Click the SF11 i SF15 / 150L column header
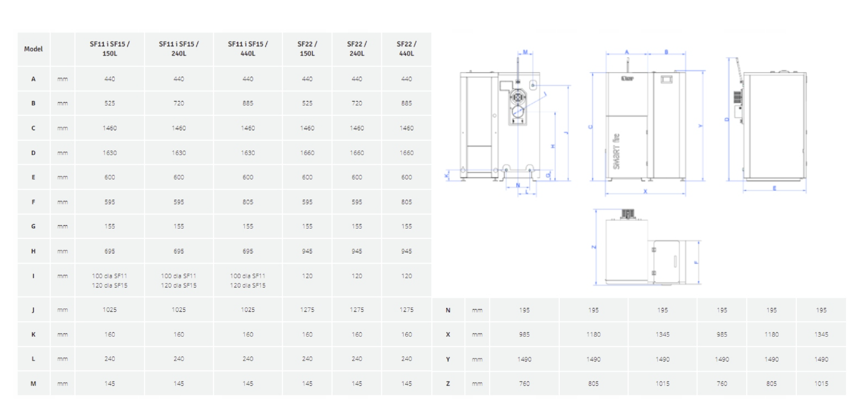Image resolution: width=868 pixels, height=420 pixels. click(x=110, y=49)
